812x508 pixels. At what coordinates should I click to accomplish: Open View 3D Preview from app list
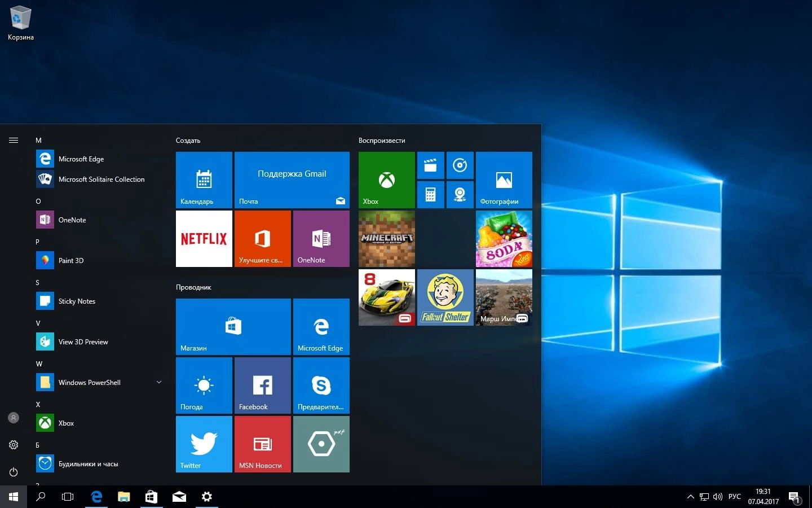tap(100, 342)
